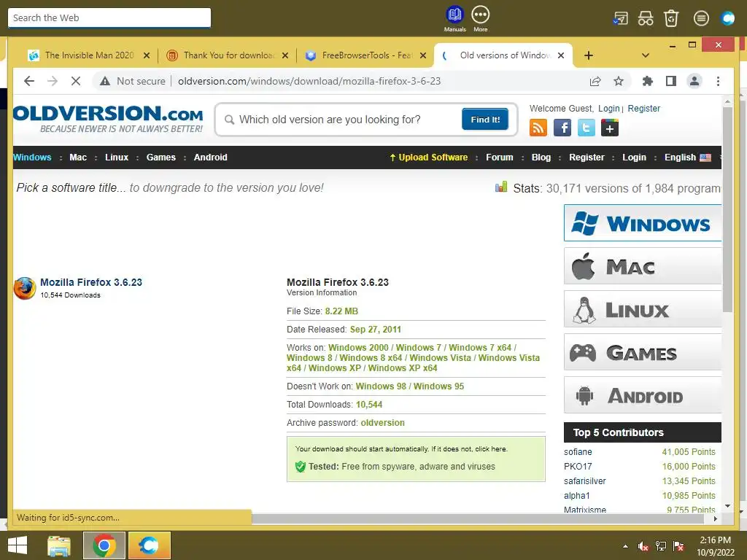Screen dimensions: 747x560
Task: Click contributor safarisilver
Action: 584,481
